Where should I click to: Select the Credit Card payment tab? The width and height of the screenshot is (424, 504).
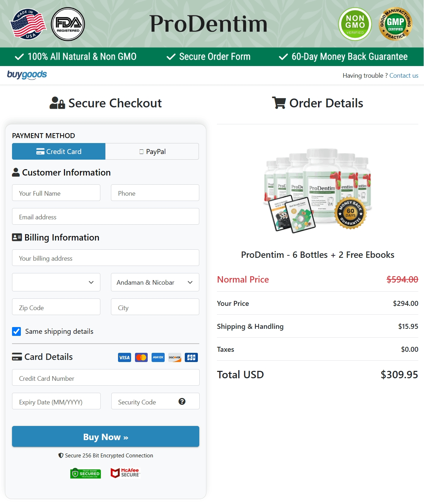pos(59,152)
